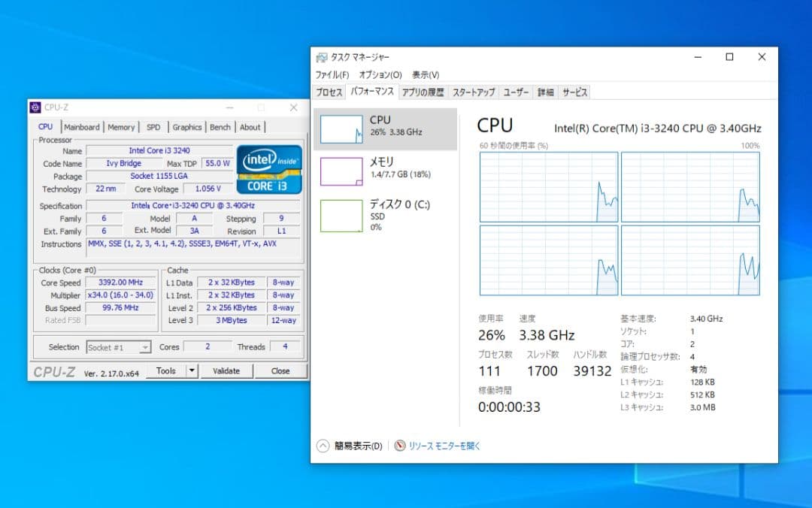The width and height of the screenshot is (812, 508).
Task: Open the SPD tab in CPU-Z
Action: (x=153, y=127)
